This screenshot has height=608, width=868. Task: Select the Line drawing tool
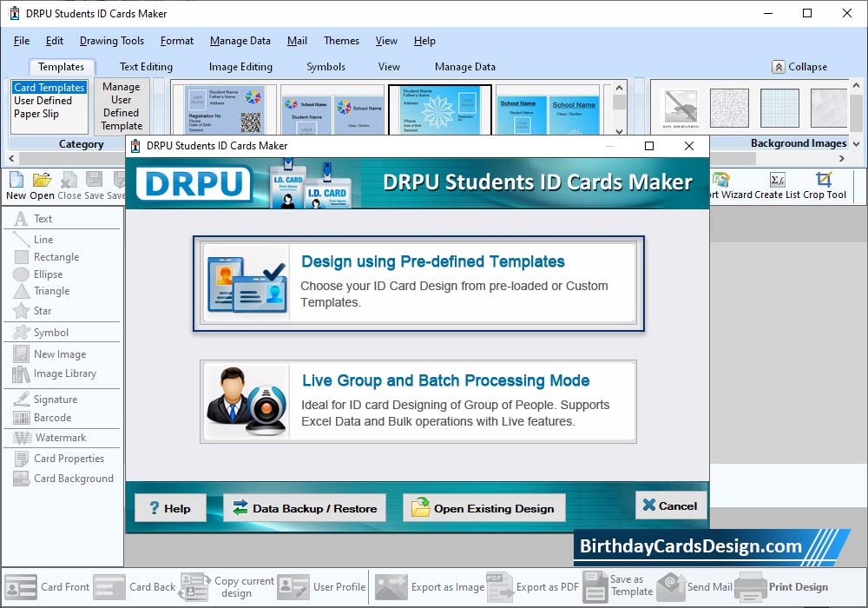[x=34, y=239]
